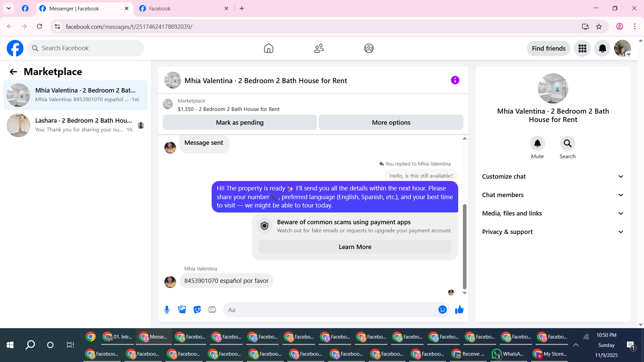Open Windows taskbar search

click(x=30, y=345)
